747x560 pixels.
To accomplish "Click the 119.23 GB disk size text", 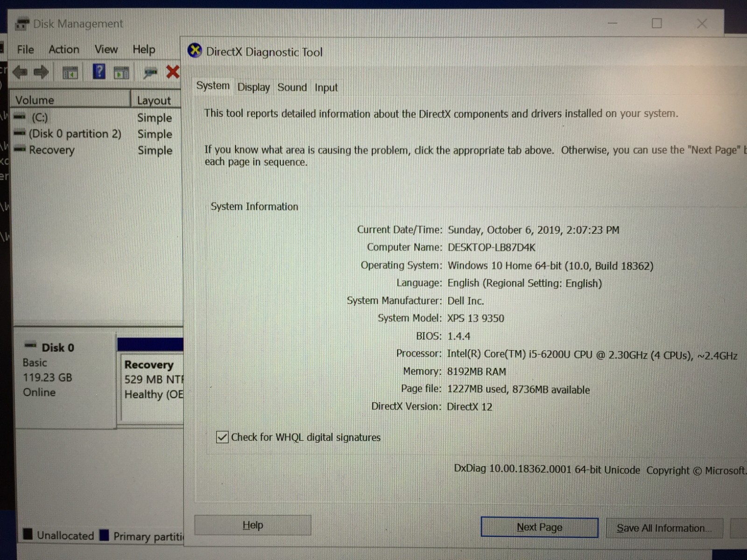I will pos(47,377).
